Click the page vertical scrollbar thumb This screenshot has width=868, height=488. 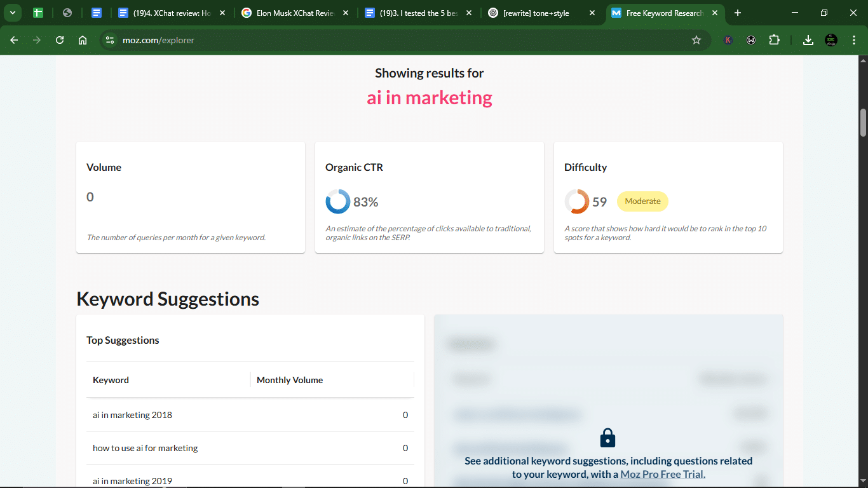coord(863,123)
